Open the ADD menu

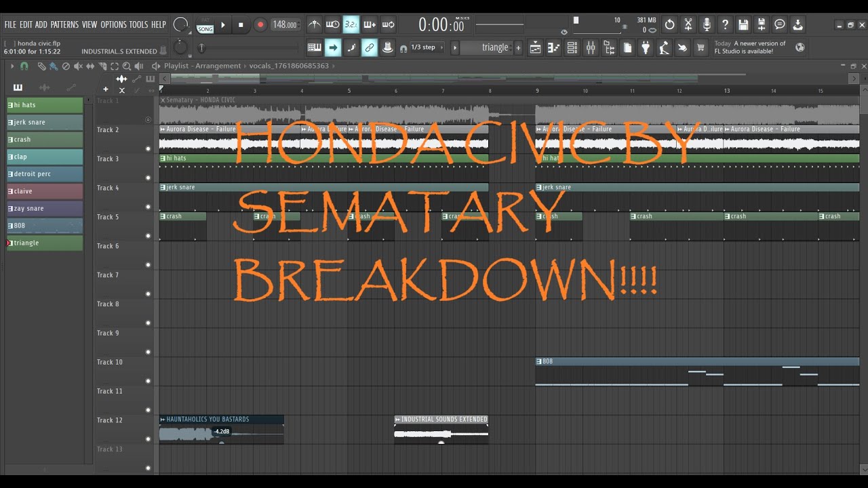[41, 24]
